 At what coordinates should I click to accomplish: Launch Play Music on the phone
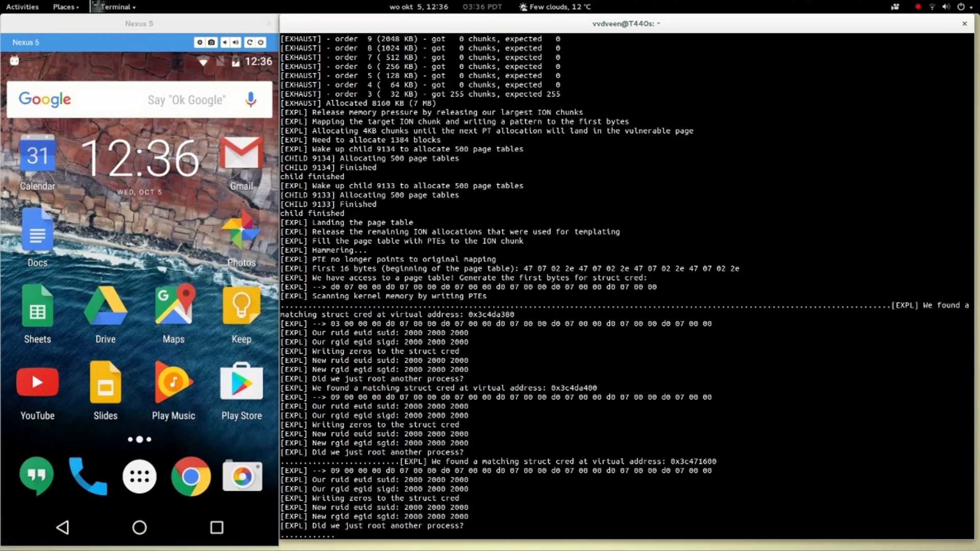(x=174, y=391)
